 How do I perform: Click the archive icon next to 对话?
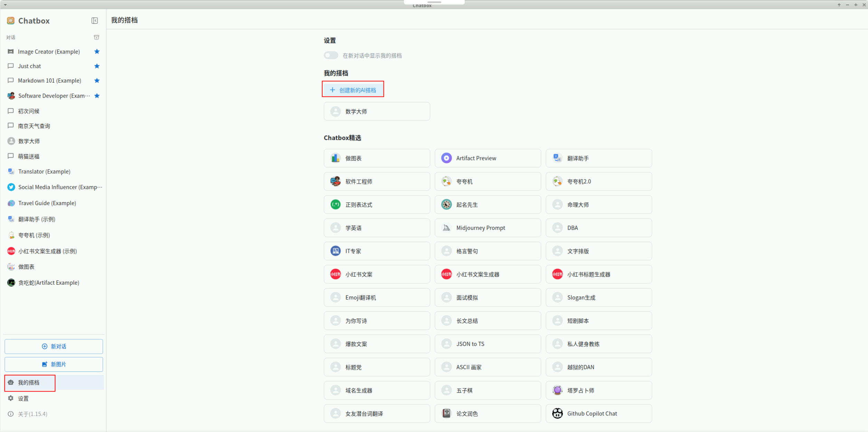pos(96,37)
